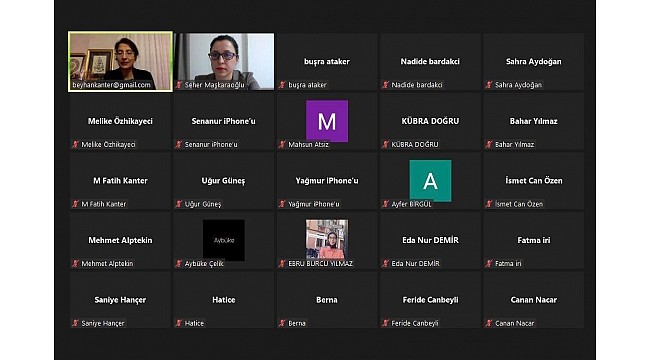Screen dimensions: 650x360
Task: Click the large name Mehmet Alptekin
Action: click(x=120, y=240)
